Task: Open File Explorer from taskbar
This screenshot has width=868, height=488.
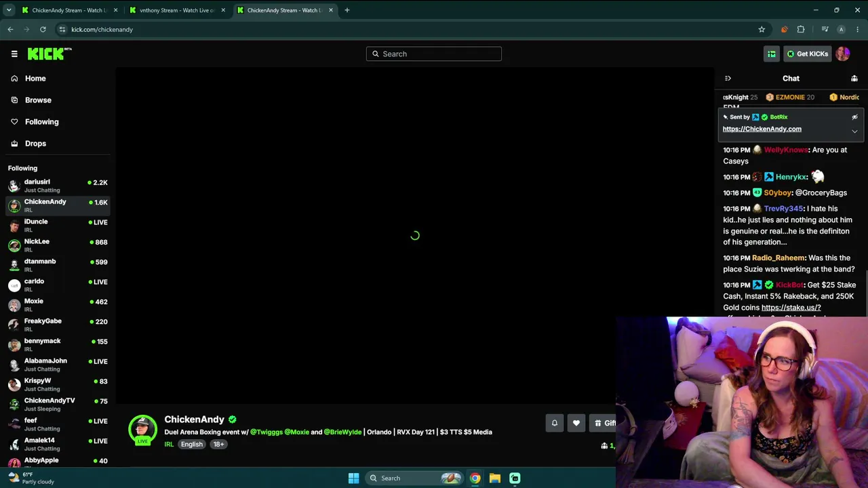Action: click(x=495, y=479)
